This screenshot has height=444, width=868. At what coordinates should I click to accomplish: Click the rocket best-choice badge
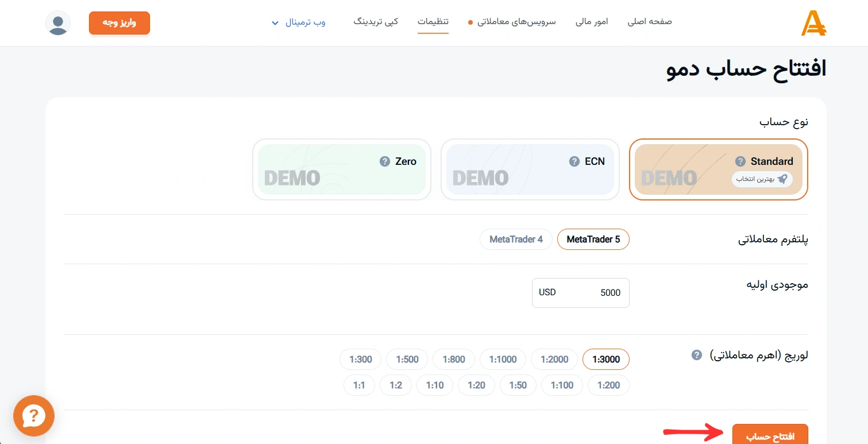pyautogui.click(x=762, y=179)
